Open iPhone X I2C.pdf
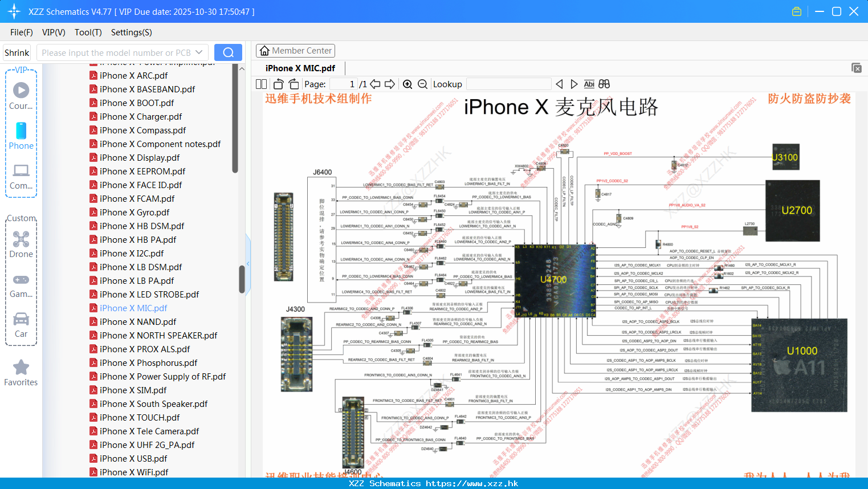868x489 pixels. 132,253
